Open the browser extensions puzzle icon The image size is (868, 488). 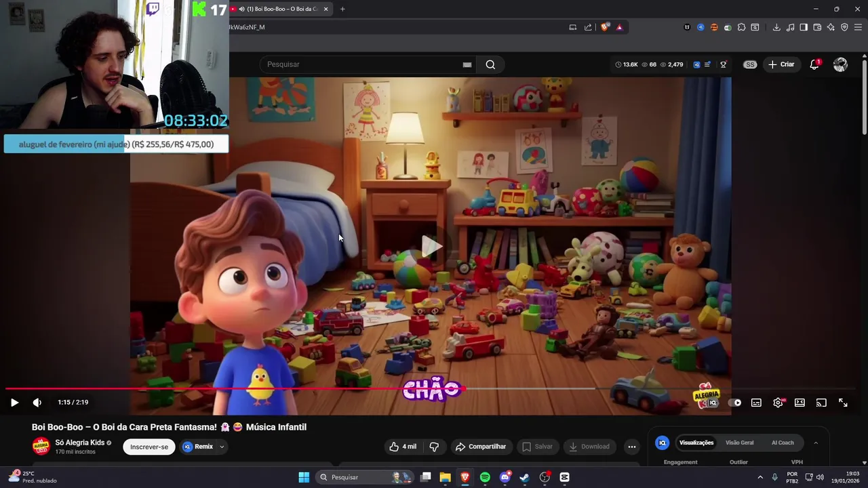coord(741,27)
